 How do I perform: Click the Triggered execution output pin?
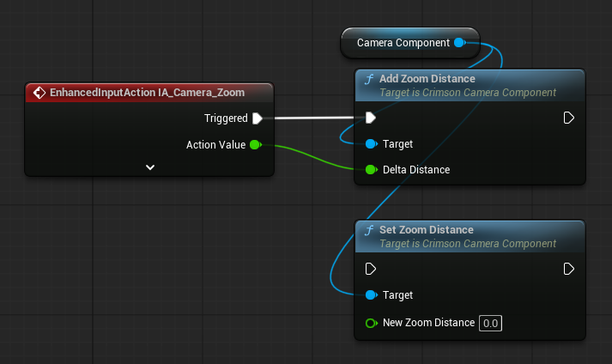pyautogui.click(x=258, y=118)
